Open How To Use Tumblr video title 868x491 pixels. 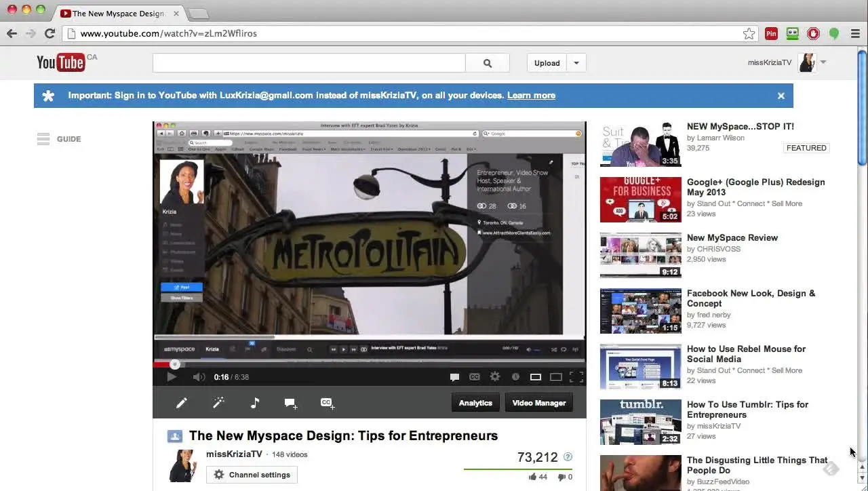(747, 410)
